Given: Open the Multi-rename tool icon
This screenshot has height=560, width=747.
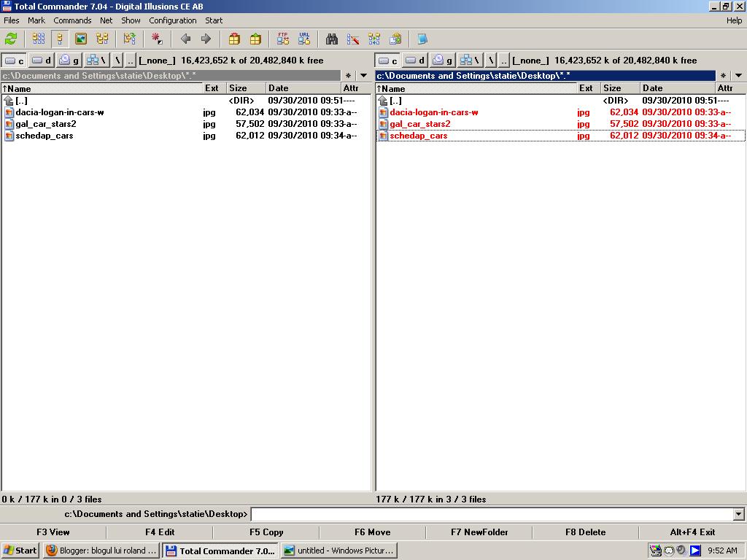Looking at the screenshot, I should tap(353, 39).
